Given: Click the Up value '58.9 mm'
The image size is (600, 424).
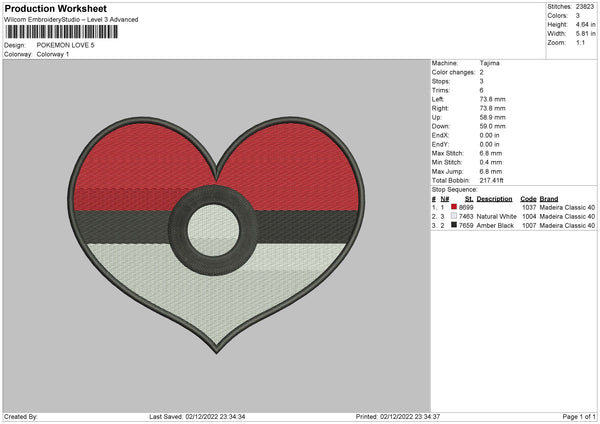Looking at the screenshot, I should (492, 117).
